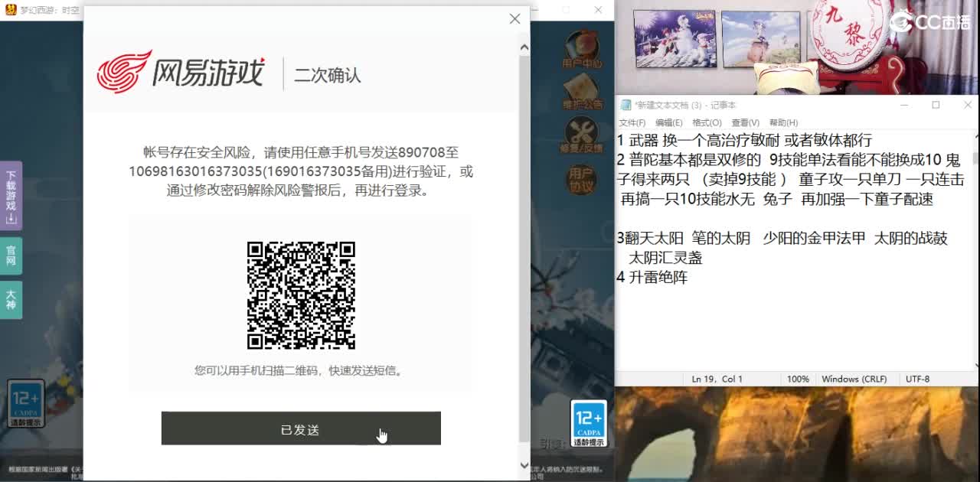Open the 格式(O) menu in Notepad
Viewport: 980px width, 482px height.
point(707,122)
